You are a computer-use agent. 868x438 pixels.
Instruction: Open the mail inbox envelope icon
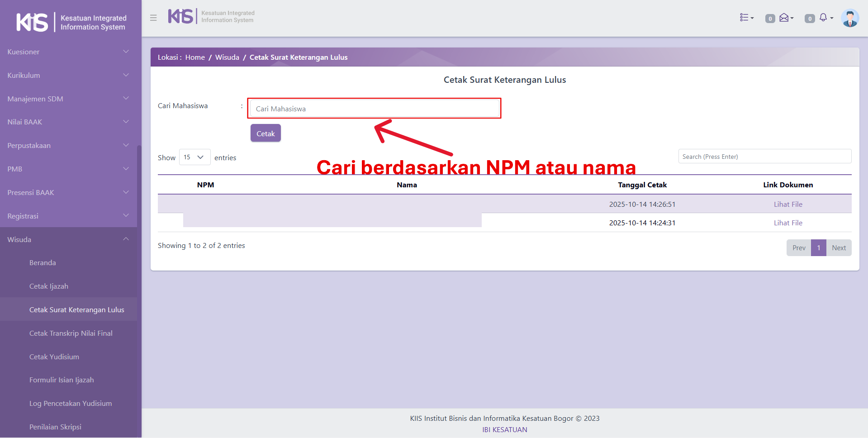pyautogui.click(x=785, y=18)
